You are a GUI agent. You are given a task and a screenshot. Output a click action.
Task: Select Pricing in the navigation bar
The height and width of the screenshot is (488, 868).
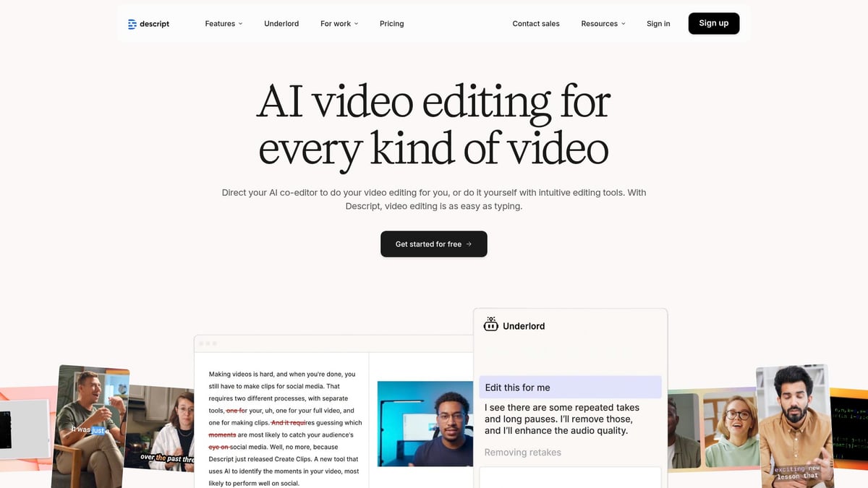[391, 23]
